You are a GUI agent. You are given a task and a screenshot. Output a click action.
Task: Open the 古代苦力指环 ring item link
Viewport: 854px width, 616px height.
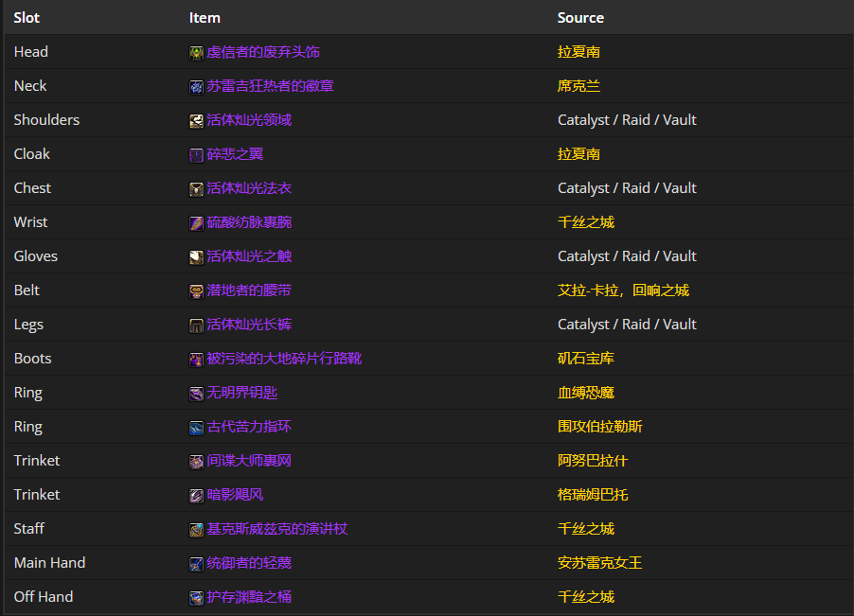[x=248, y=427]
